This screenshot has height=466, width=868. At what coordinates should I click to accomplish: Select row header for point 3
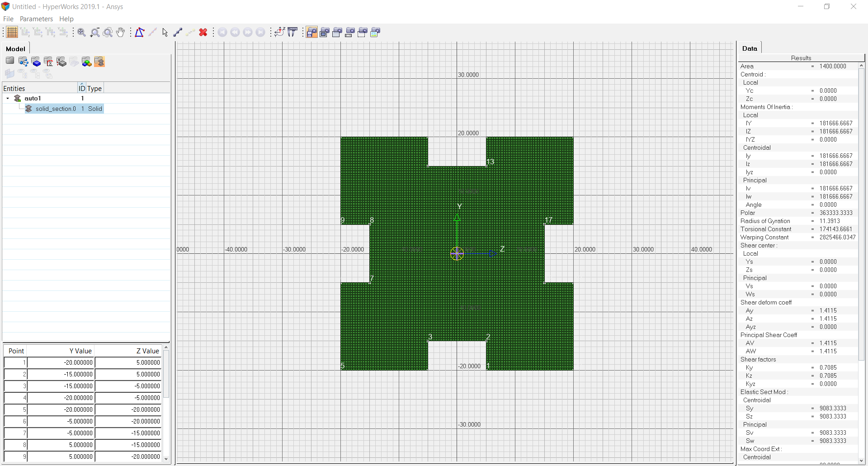[x=15, y=386]
